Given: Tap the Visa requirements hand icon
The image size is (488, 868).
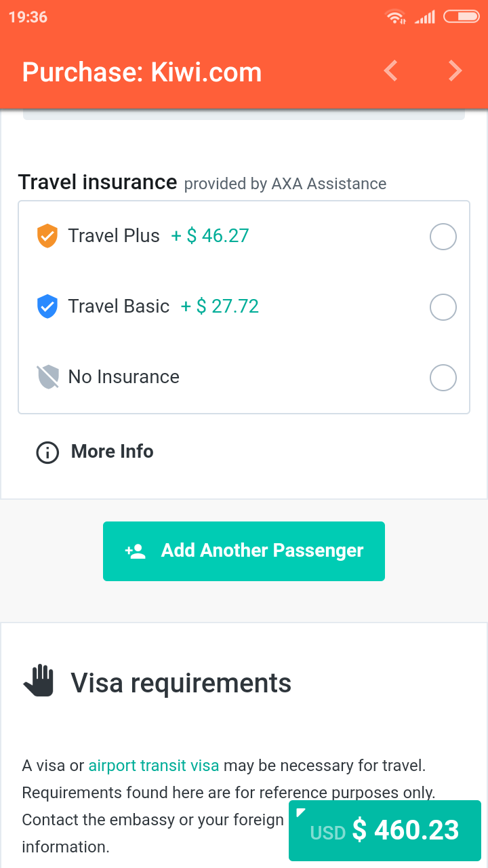Looking at the screenshot, I should point(39,681).
